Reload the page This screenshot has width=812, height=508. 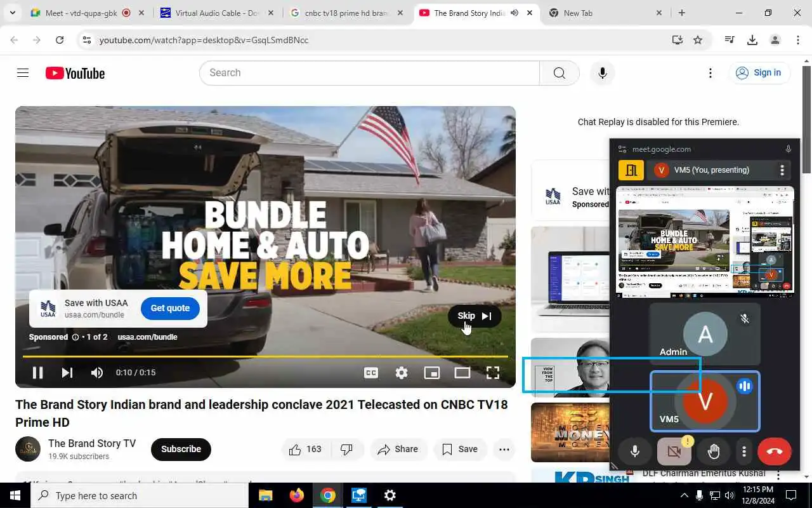[x=60, y=40]
